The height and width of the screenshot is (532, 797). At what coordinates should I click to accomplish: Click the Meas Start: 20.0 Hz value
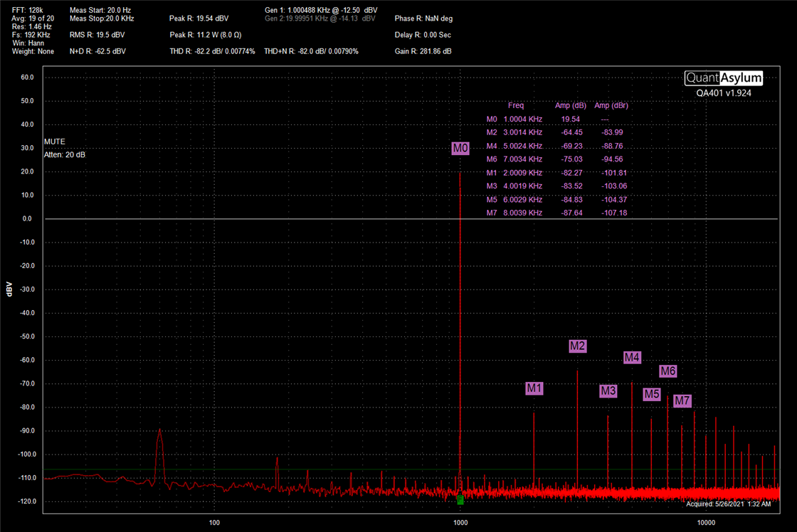100,10
